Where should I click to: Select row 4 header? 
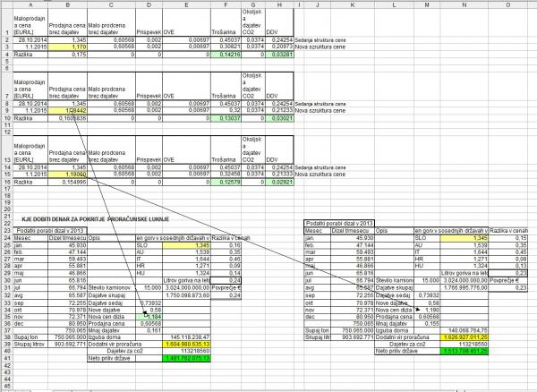coord(4,54)
